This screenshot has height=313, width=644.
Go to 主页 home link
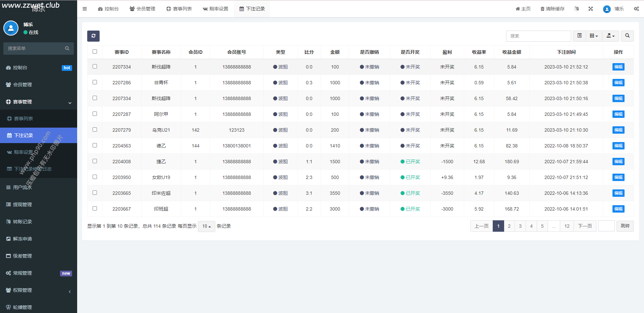tap(523, 9)
